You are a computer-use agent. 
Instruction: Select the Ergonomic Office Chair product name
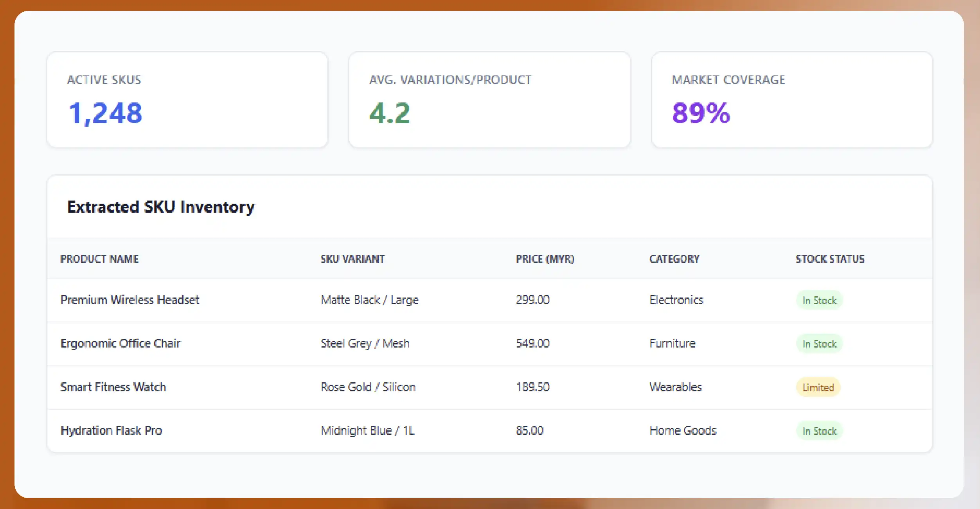tap(120, 343)
